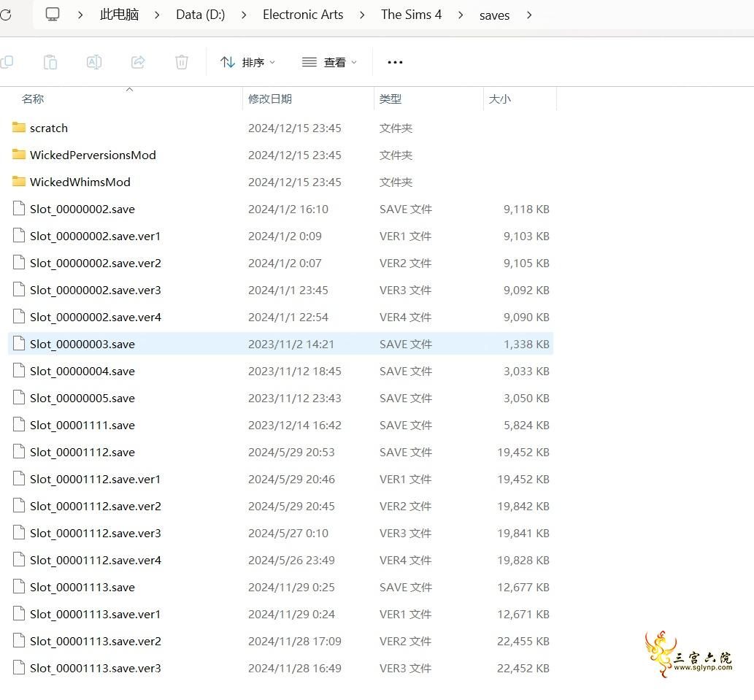Viewport: 754px width, 700px height.
Task: Click file icon of Slot_00000002.save.ver4
Action: click(19, 316)
